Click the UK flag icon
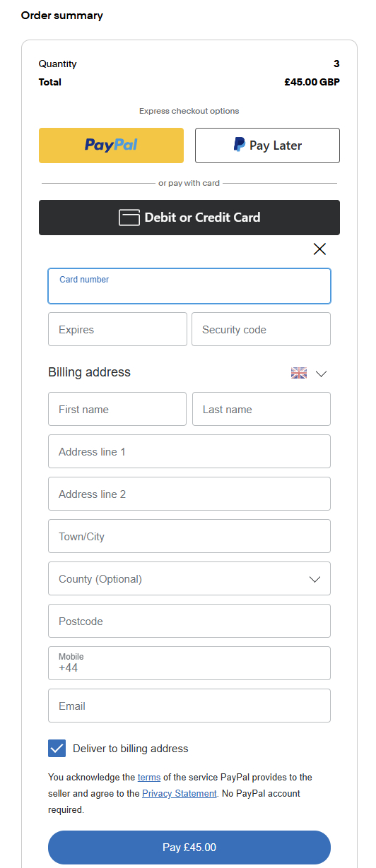Screen dimensions: 376x868 coord(299,373)
